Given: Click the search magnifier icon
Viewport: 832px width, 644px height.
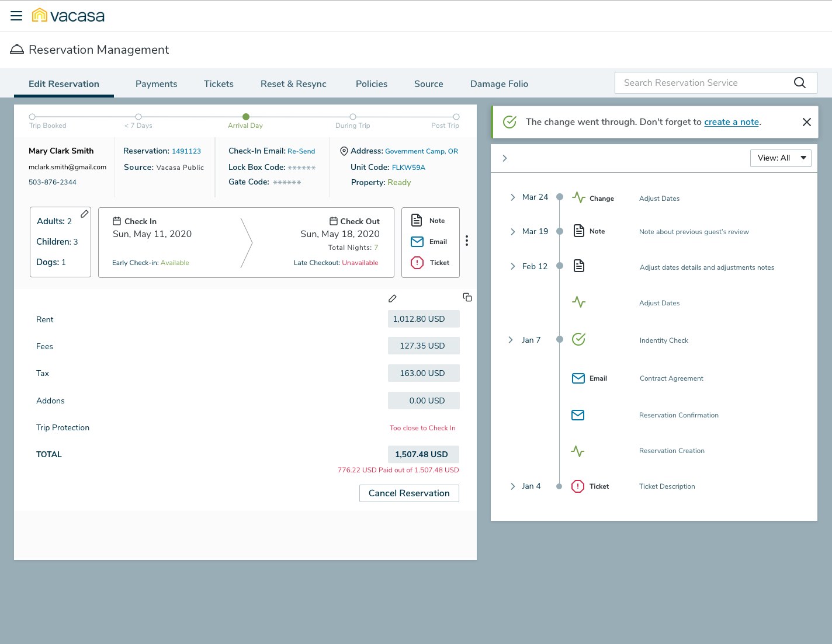Looking at the screenshot, I should pos(800,83).
